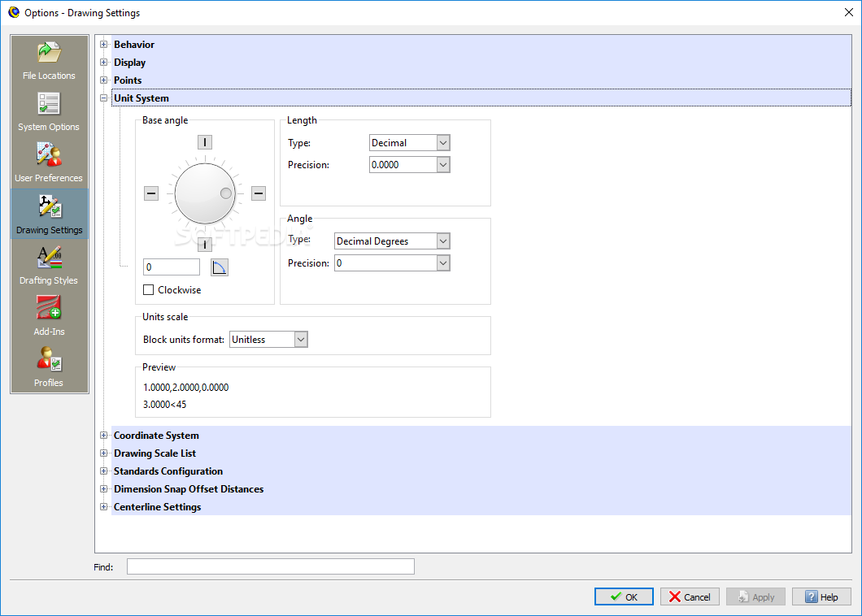Open the Length Precision dropdown

(x=410, y=165)
